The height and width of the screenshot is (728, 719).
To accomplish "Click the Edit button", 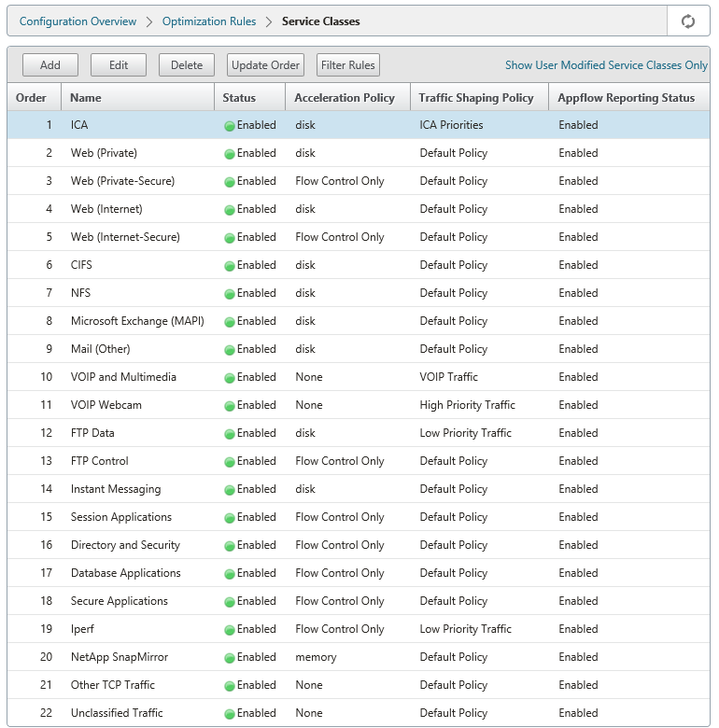I will click(119, 65).
